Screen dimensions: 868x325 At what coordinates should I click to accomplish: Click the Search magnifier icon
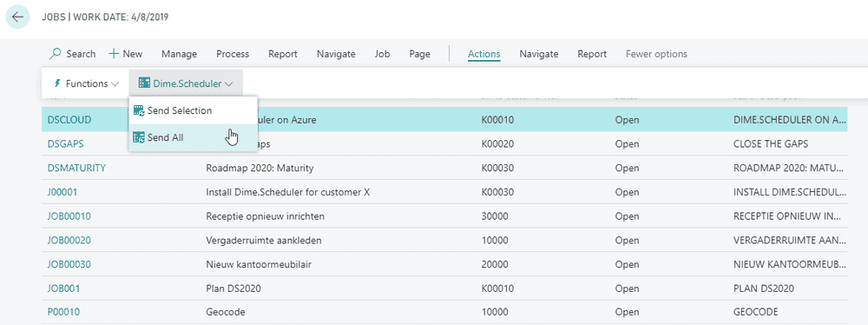(x=56, y=54)
